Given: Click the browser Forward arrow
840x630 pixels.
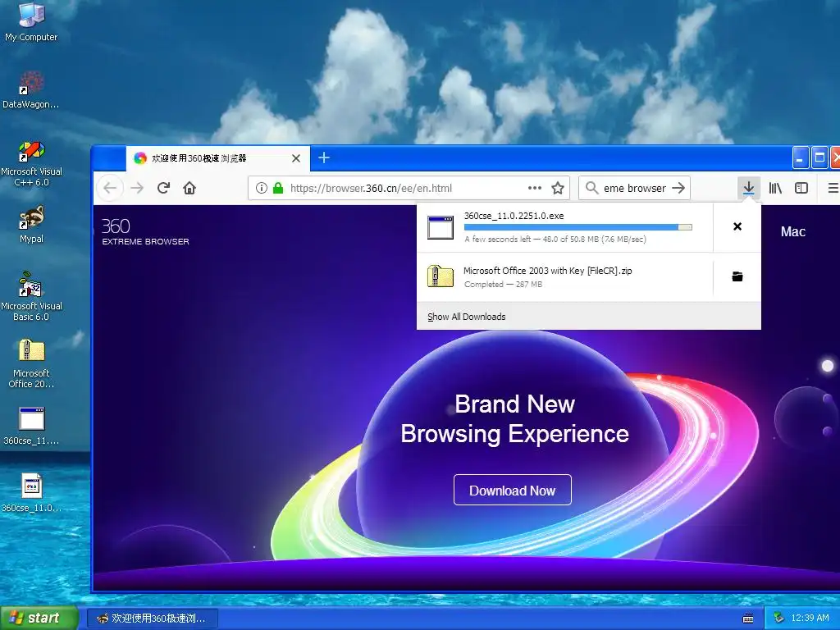Looking at the screenshot, I should tap(137, 188).
